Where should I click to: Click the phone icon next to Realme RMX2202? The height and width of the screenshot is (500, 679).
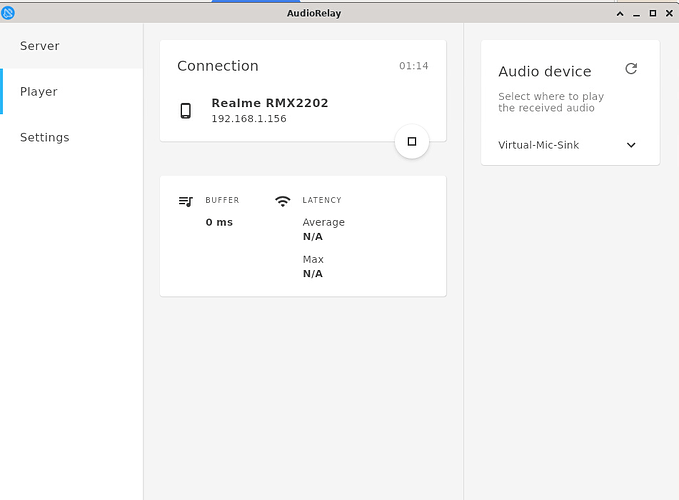click(x=186, y=111)
